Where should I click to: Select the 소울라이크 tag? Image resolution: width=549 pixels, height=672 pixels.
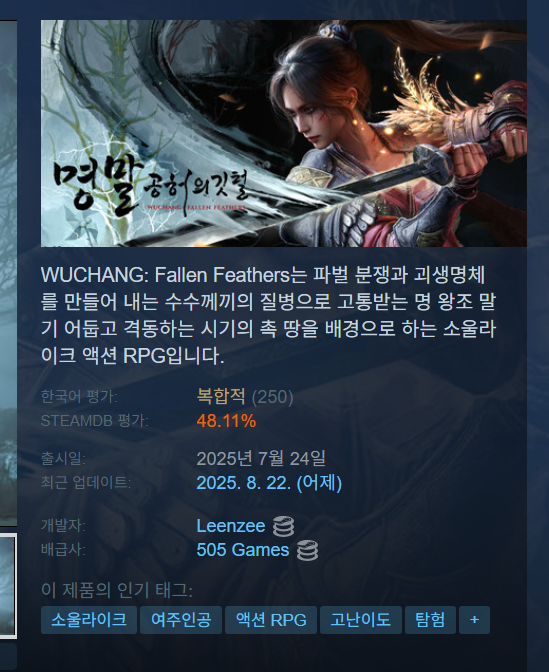coord(89,620)
